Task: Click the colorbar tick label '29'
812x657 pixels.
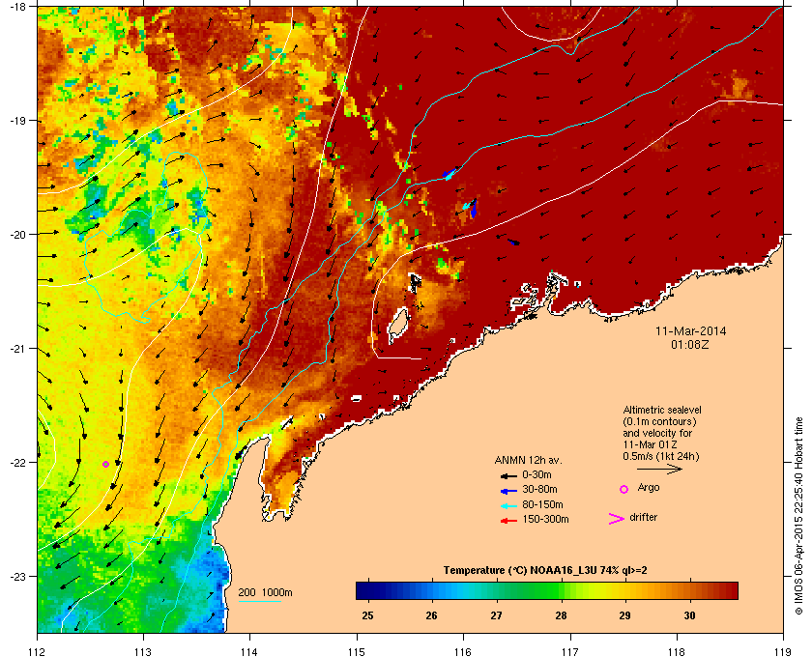Action: point(624,616)
